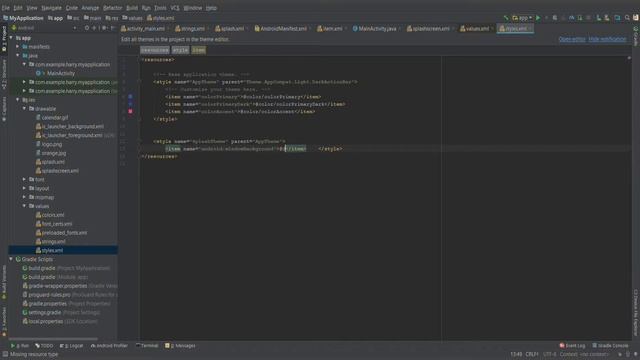Expand the font folder
This screenshot has width=640, height=360.
[24, 179]
